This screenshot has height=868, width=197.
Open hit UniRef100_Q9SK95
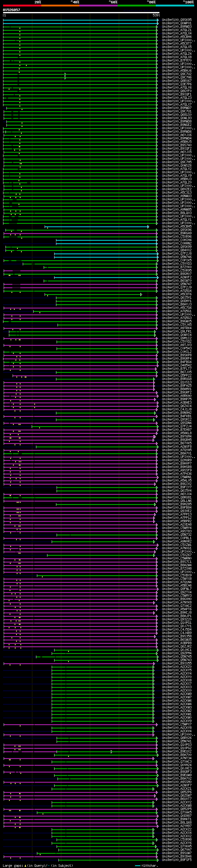[x=177, y=20]
